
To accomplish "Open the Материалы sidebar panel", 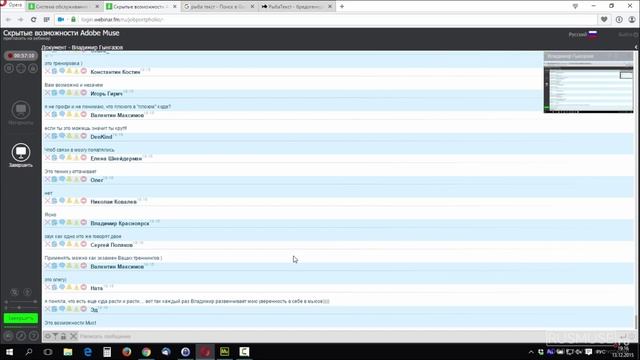I will [21, 113].
